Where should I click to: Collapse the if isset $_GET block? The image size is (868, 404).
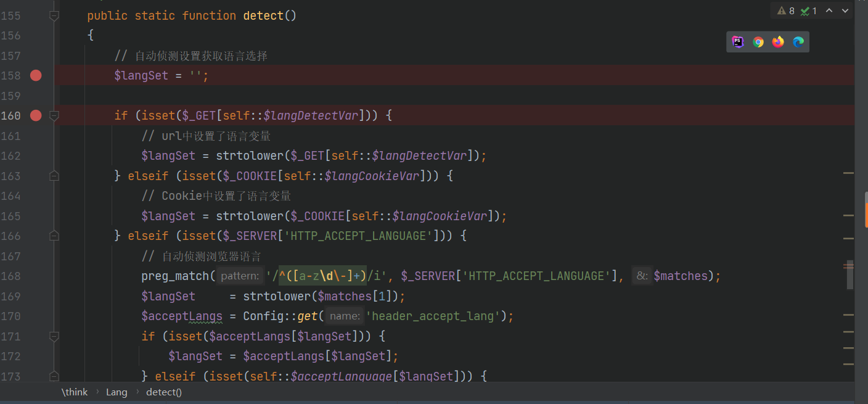tap(54, 115)
